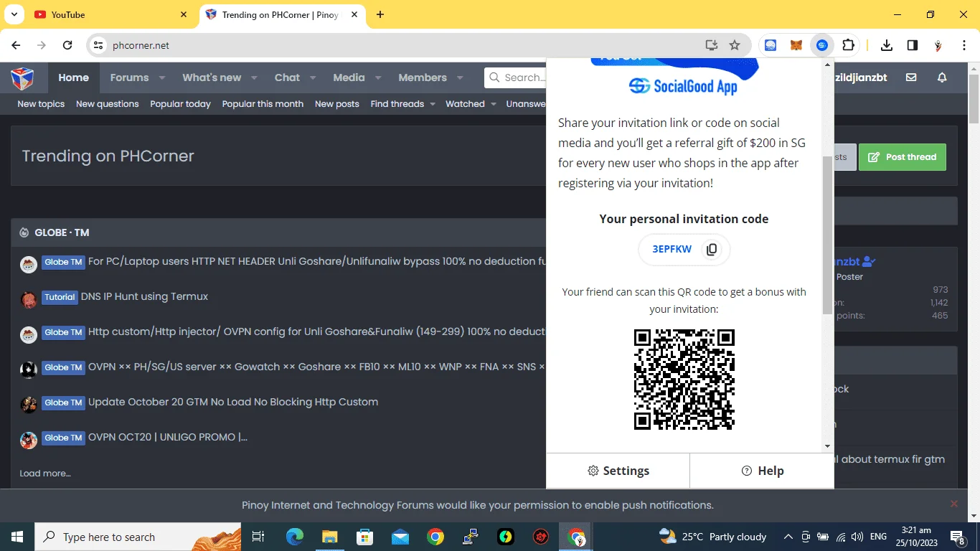Install app icon in address bar
Viewport: 980px width, 551px height.
pyautogui.click(x=712, y=45)
